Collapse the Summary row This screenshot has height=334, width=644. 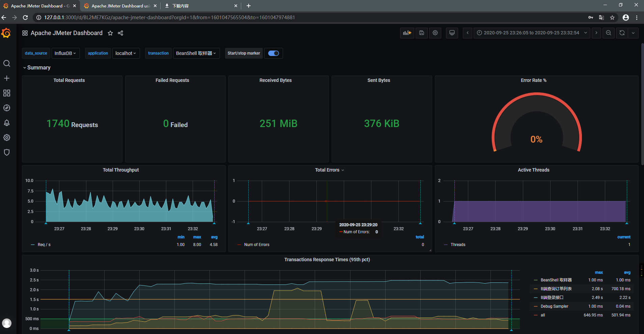(x=37, y=68)
